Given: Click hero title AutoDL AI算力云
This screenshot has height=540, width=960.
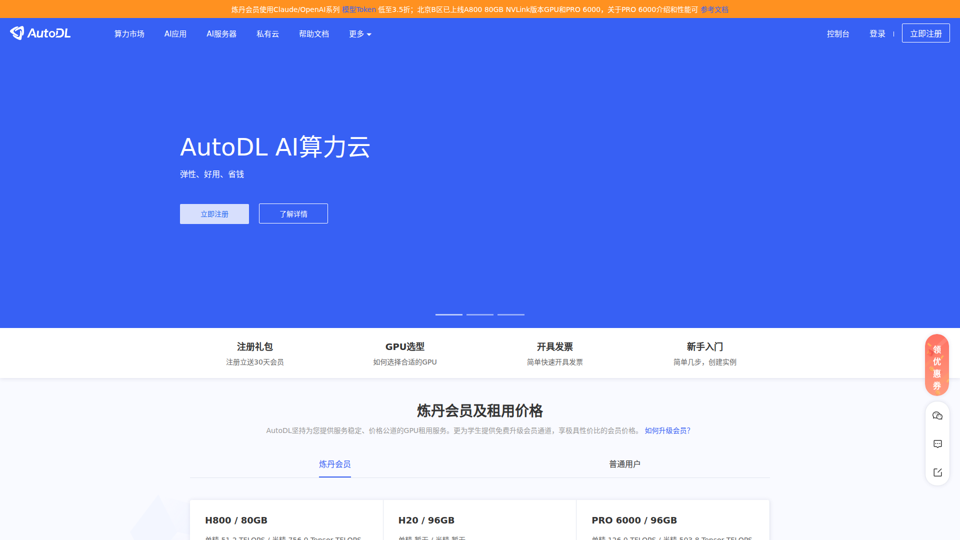Looking at the screenshot, I should pyautogui.click(x=275, y=147).
